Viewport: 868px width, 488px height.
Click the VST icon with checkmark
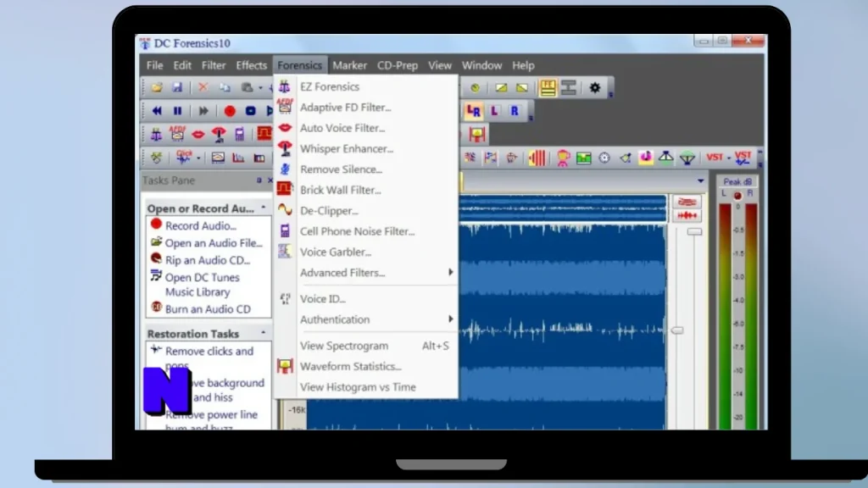(743, 158)
